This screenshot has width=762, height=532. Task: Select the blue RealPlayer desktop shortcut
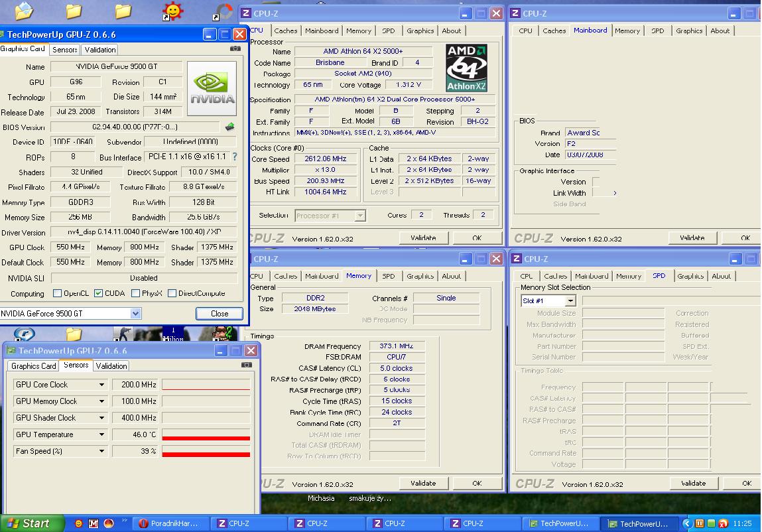point(25,334)
